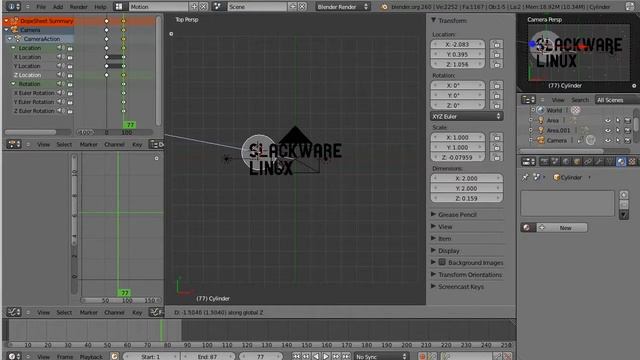Open the Dope Sheet editor type icon
Image resolution: width=640 pixels, height=360 pixels.
(x=13, y=144)
